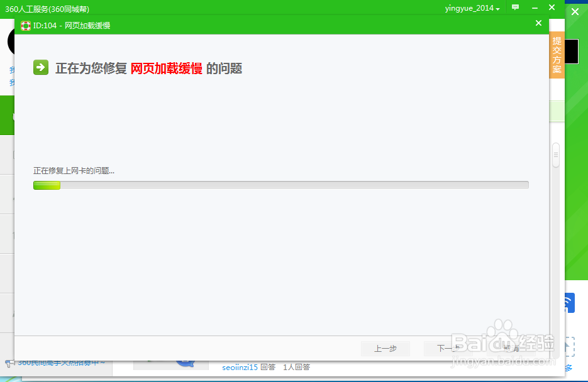This screenshot has width=588, height=382.
Task: Click the green arrow icon before the heading
Action: [x=41, y=67]
